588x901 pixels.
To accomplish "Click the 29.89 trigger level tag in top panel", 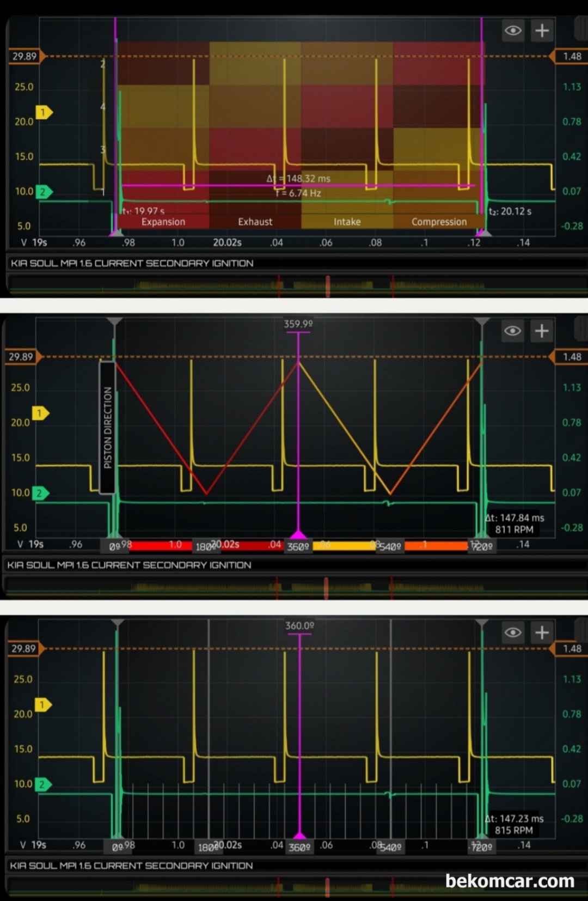I will pyautogui.click(x=26, y=56).
